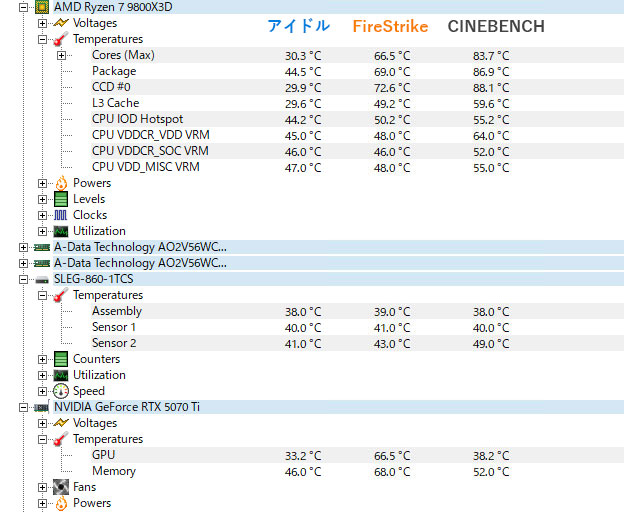
Task: Click the Voltages lightning icon under AMD Ryzen
Action: pos(60,23)
